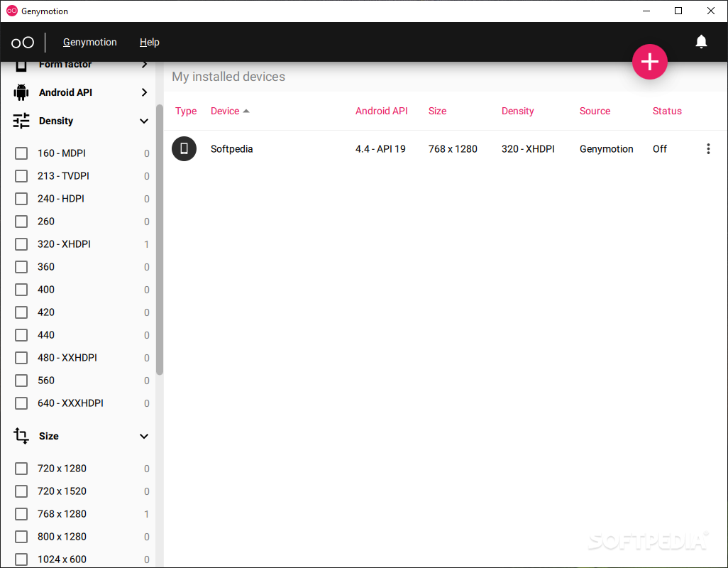
Task: Click the Size crop icon
Action: (x=21, y=436)
